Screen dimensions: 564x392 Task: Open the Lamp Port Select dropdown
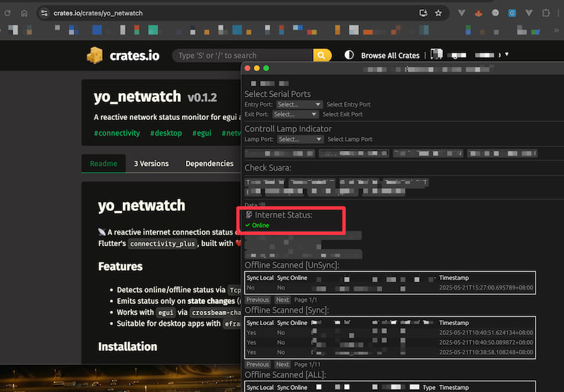(300, 139)
